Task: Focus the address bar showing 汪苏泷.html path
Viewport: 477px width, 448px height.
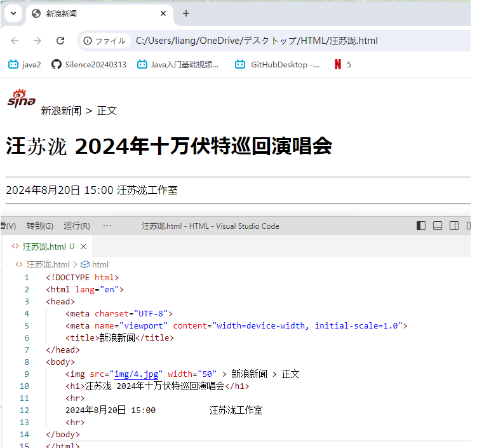Action: (257, 41)
